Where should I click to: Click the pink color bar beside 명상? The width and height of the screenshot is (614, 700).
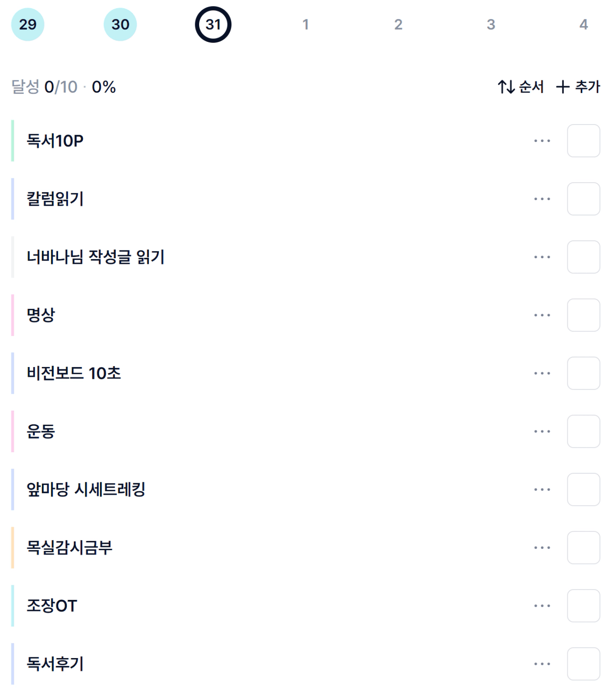13,315
